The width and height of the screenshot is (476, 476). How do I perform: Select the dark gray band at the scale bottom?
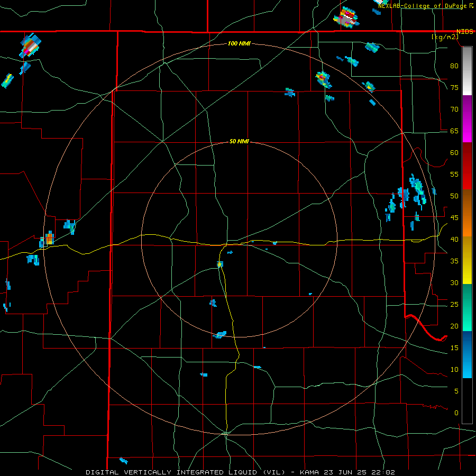[x=467, y=401]
